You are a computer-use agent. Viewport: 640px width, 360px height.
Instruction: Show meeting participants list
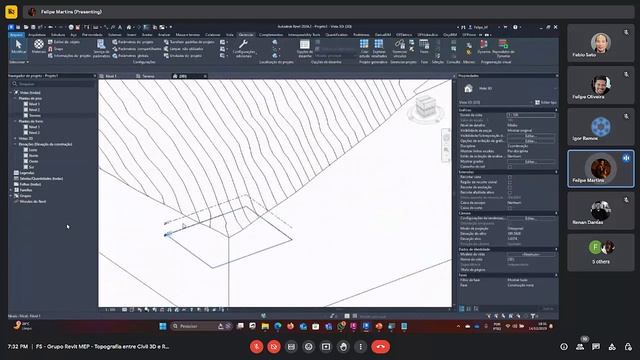pos(580,347)
